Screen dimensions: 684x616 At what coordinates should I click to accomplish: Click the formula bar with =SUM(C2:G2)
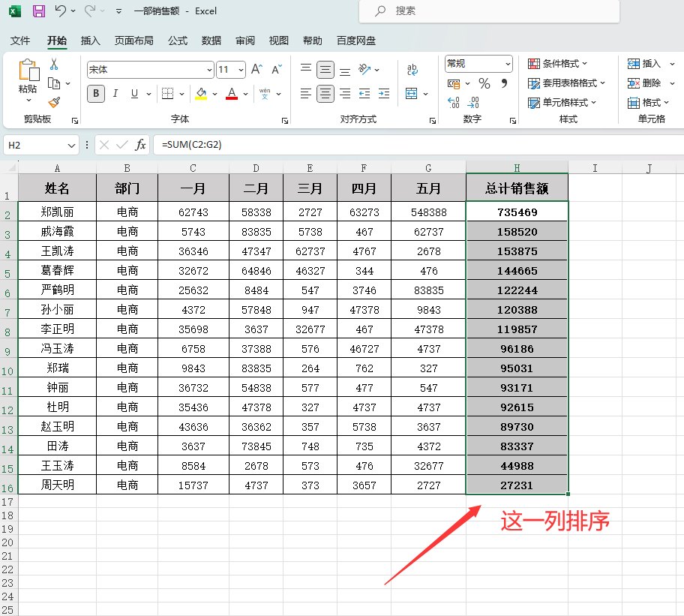point(418,145)
